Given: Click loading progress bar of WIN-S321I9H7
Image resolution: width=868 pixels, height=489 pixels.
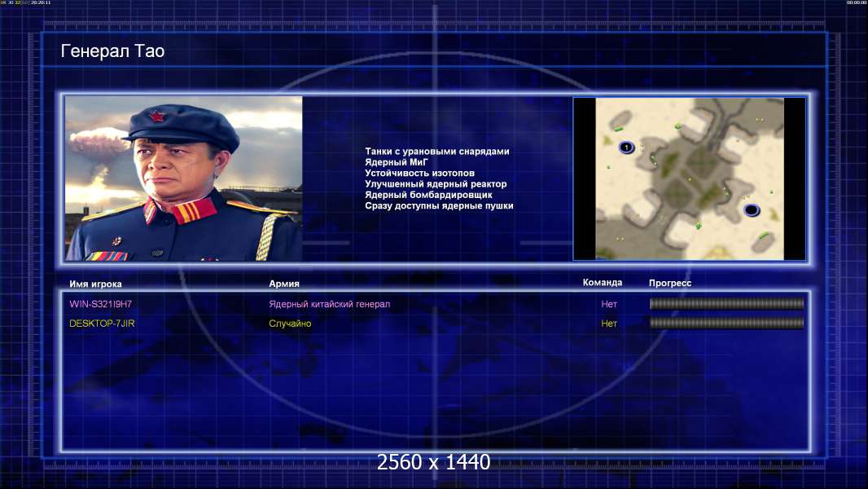Looking at the screenshot, I should [726, 303].
